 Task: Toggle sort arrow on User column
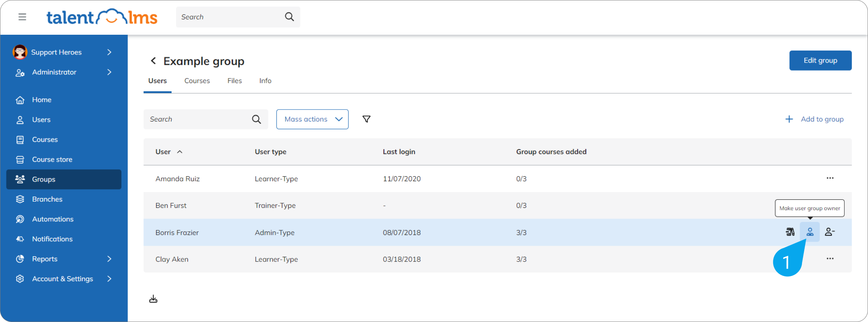(180, 152)
